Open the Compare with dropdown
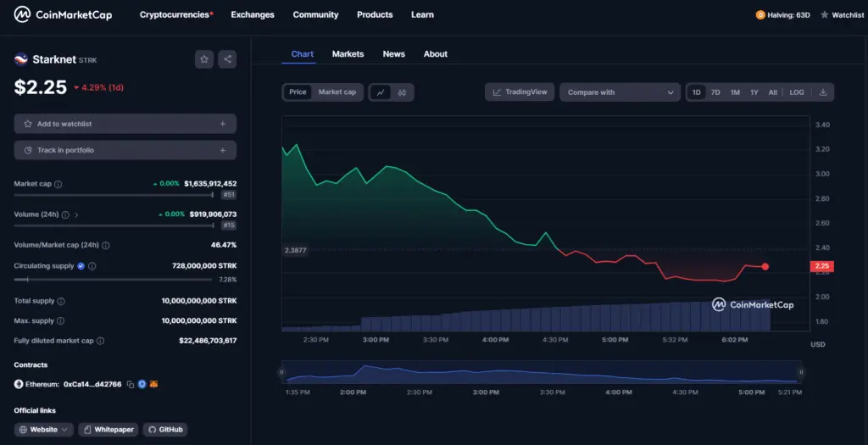This screenshot has width=868, height=445. [x=620, y=92]
